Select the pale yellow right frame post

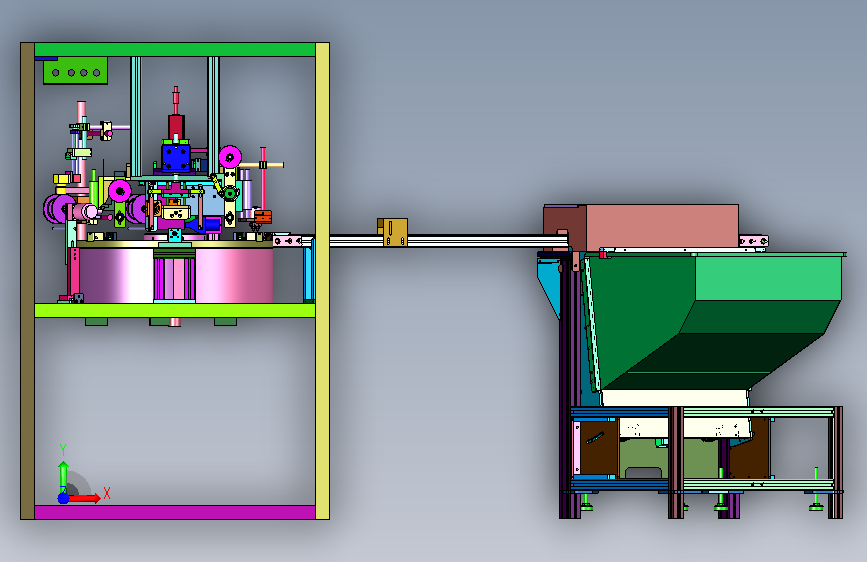tap(322, 281)
